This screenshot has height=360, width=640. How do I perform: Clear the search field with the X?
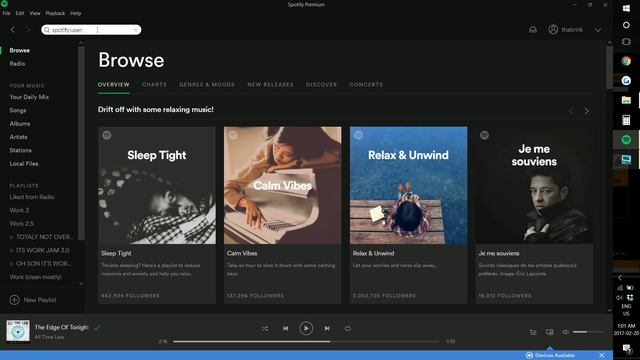point(136,30)
